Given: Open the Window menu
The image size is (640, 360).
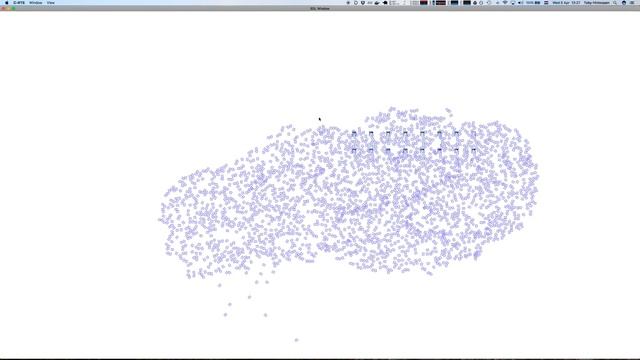Looking at the screenshot, I should [x=36, y=3].
